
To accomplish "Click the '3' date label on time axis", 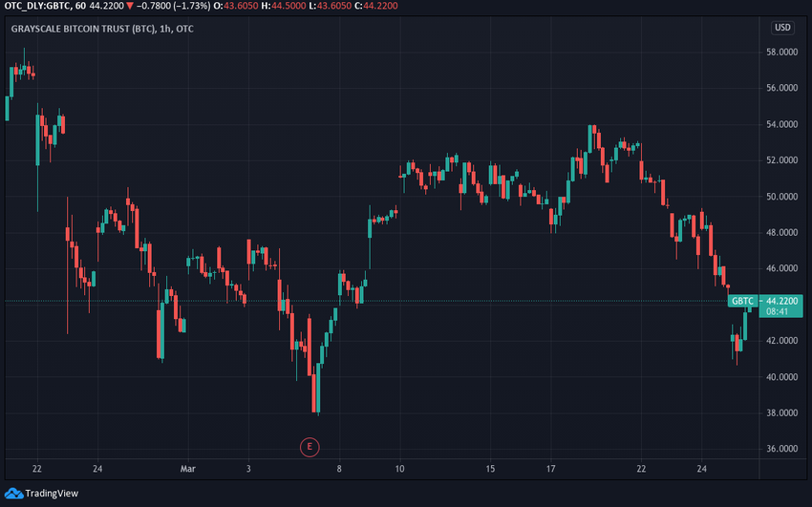I will tap(248, 469).
